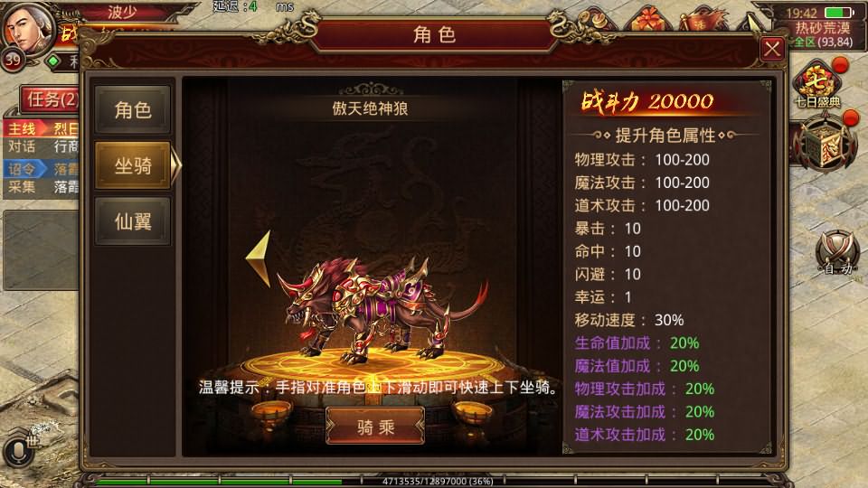Click the player portrait avatar
Screen dimensions: 868x488
[x=28, y=28]
